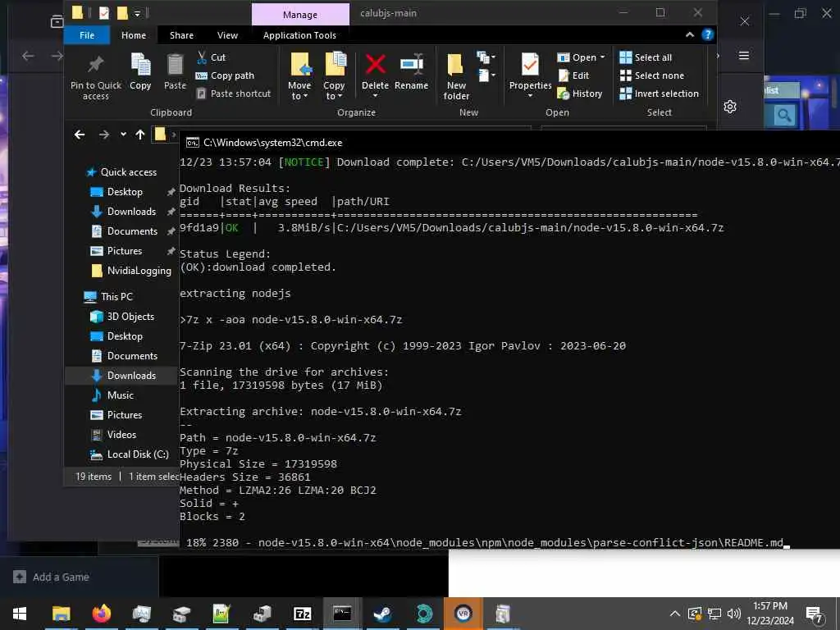Click the Up one level arrow
The image size is (840, 630).
click(x=139, y=135)
